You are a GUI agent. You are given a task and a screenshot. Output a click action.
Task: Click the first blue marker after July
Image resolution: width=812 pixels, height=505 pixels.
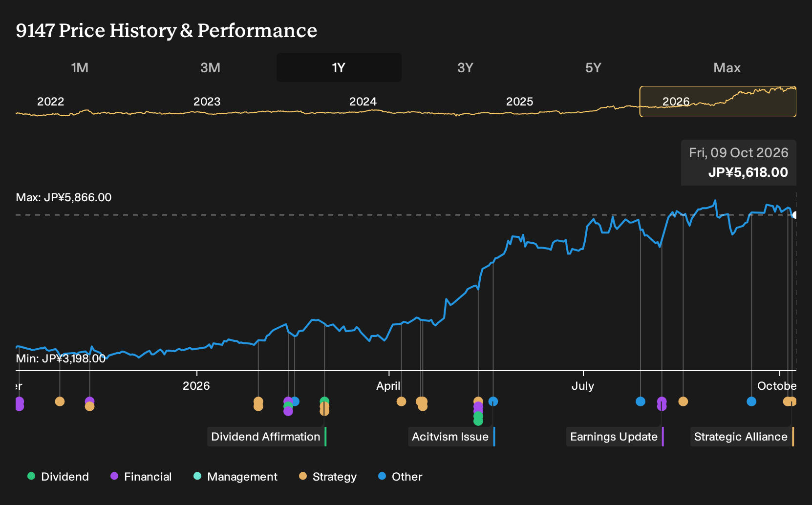(x=641, y=401)
